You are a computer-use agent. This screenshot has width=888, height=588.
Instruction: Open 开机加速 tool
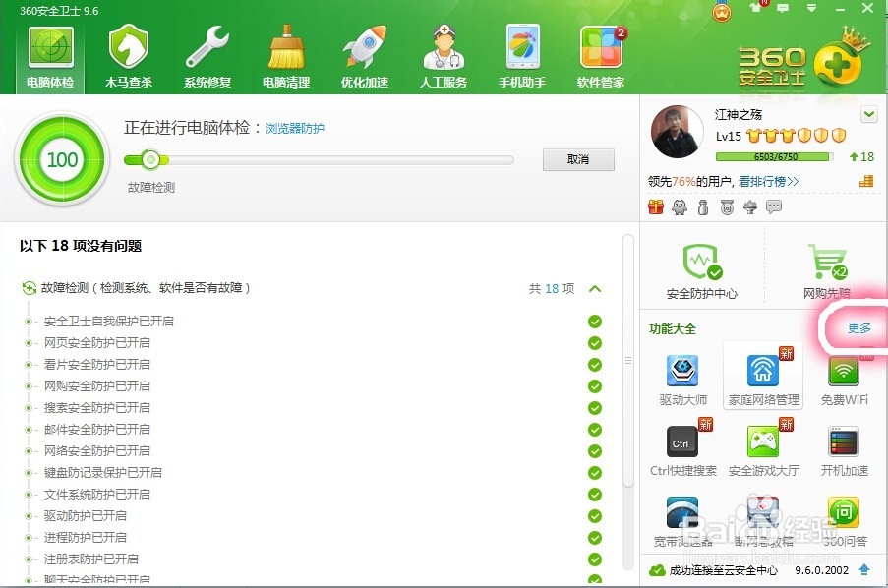845,450
